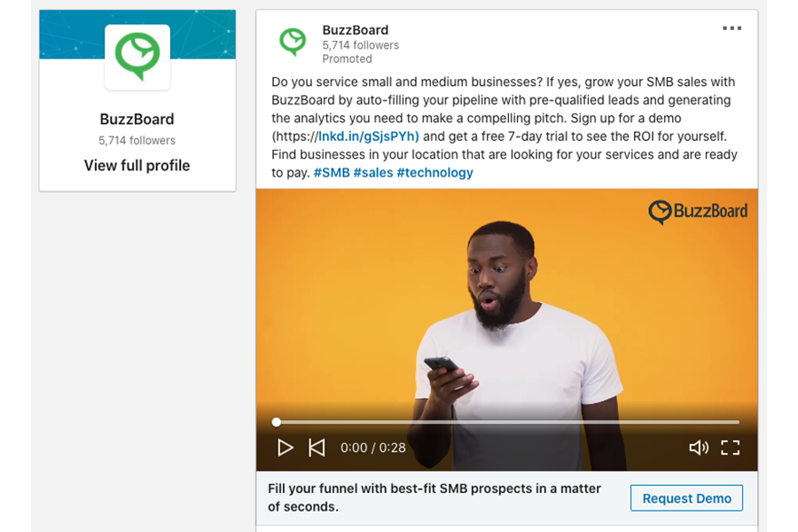Click BuzzBoard avatar in post header
Viewport: 798px width, 532px height.
(293, 42)
